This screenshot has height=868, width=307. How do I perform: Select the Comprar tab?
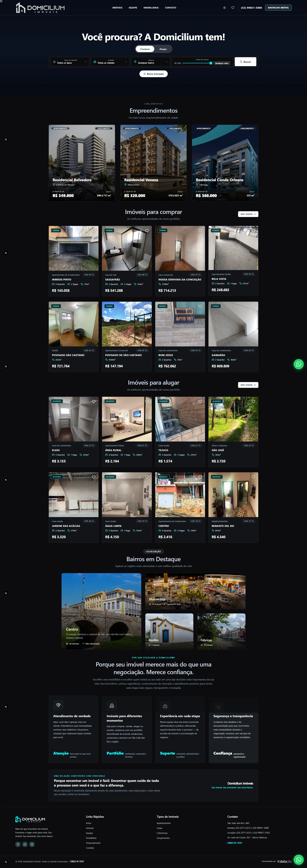[x=145, y=49]
